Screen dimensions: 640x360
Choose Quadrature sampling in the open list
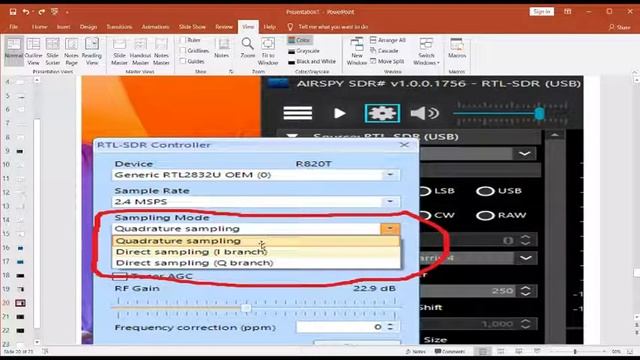coord(256,241)
